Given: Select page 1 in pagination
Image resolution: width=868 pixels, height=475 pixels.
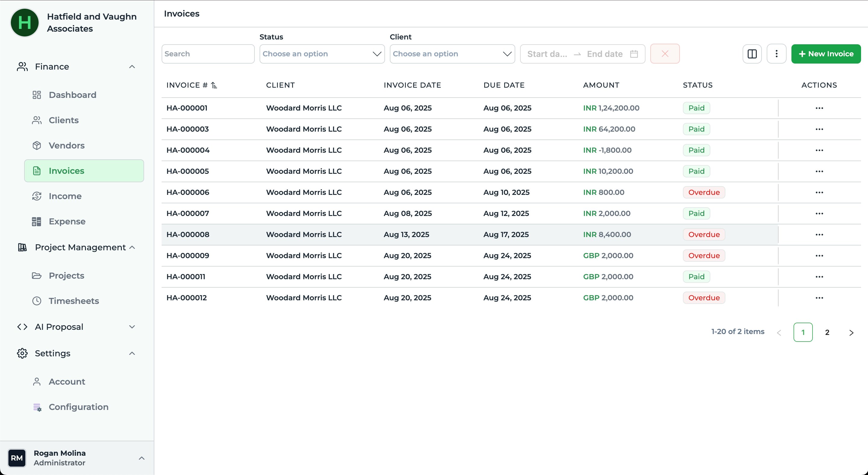Looking at the screenshot, I should (803, 333).
